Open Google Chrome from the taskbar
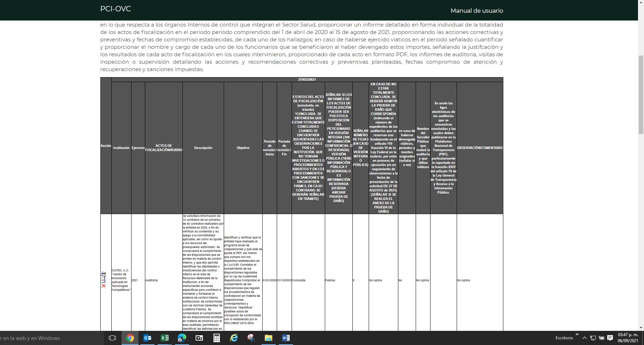The height and width of the screenshot is (345, 644). tap(130, 338)
